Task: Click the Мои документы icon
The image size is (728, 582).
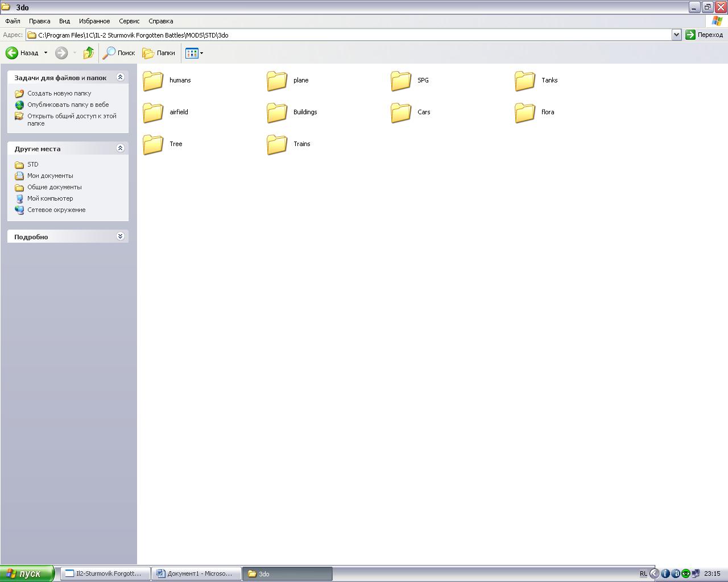Action: pyautogui.click(x=19, y=176)
